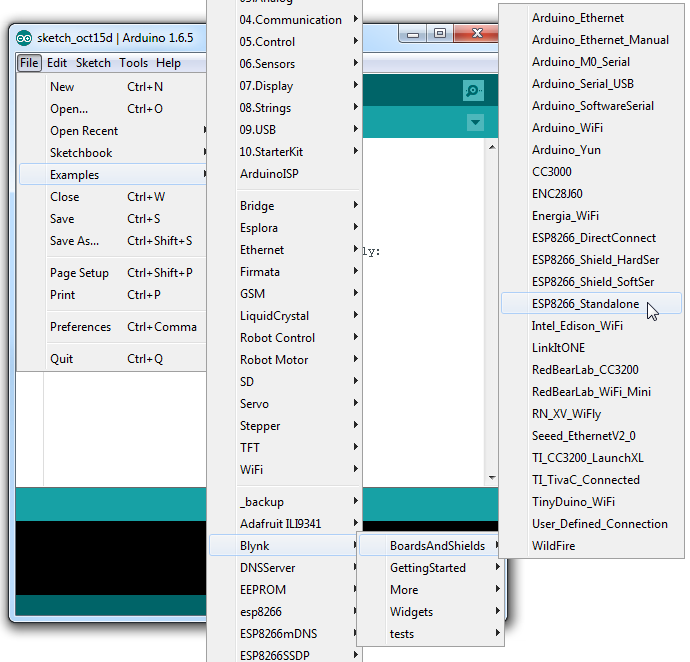This screenshot has width=690, height=662.
Task: Expand Robot Motor examples
Action: [x=285, y=360]
